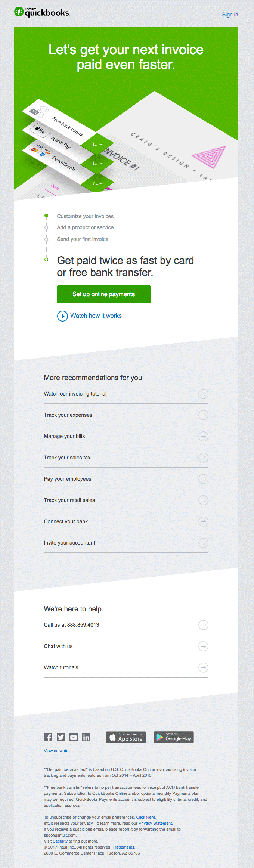Click arrow icon beside Invite your accountant
254x868 pixels.
(x=203, y=543)
